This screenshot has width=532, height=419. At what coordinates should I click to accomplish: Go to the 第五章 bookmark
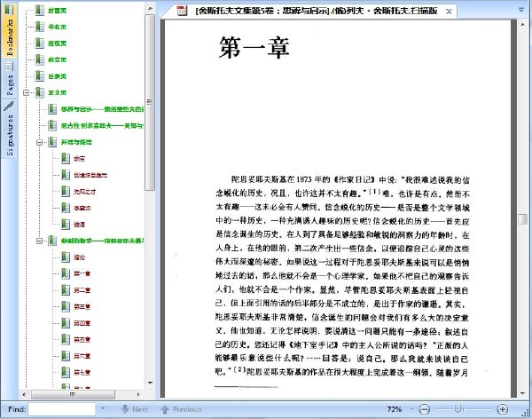tap(82, 339)
